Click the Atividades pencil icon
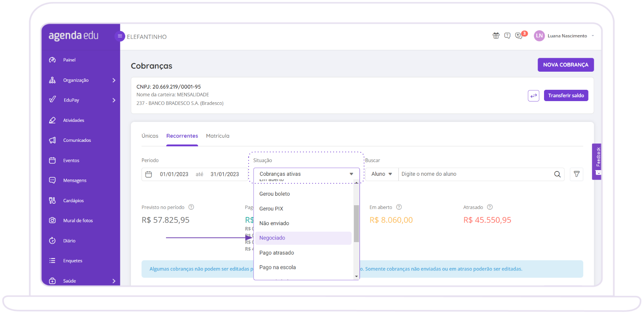Image resolution: width=644 pixels, height=315 pixels. pyautogui.click(x=52, y=120)
